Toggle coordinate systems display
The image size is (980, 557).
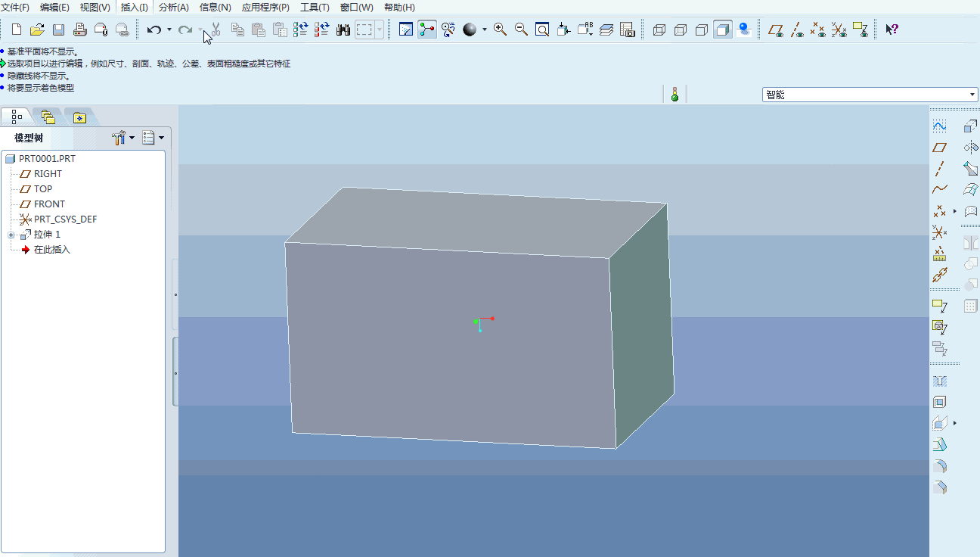(839, 30)
